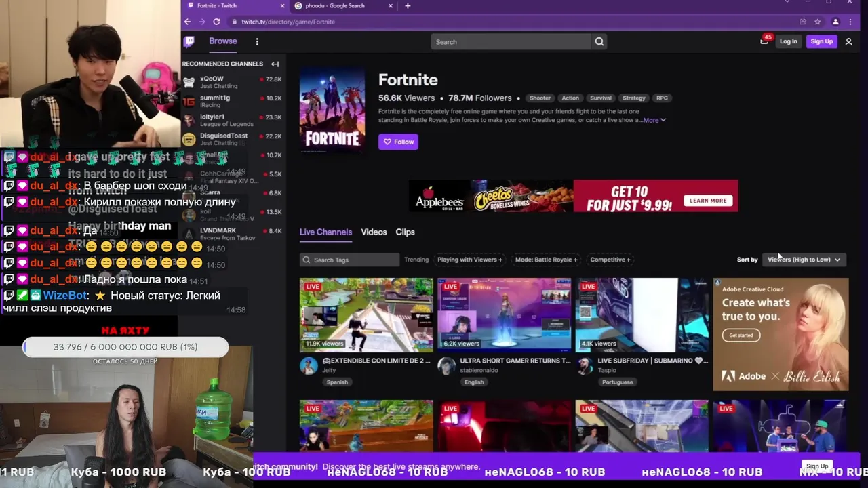
Task: Click the Sign Up button in the header
Action: (821, 41)
